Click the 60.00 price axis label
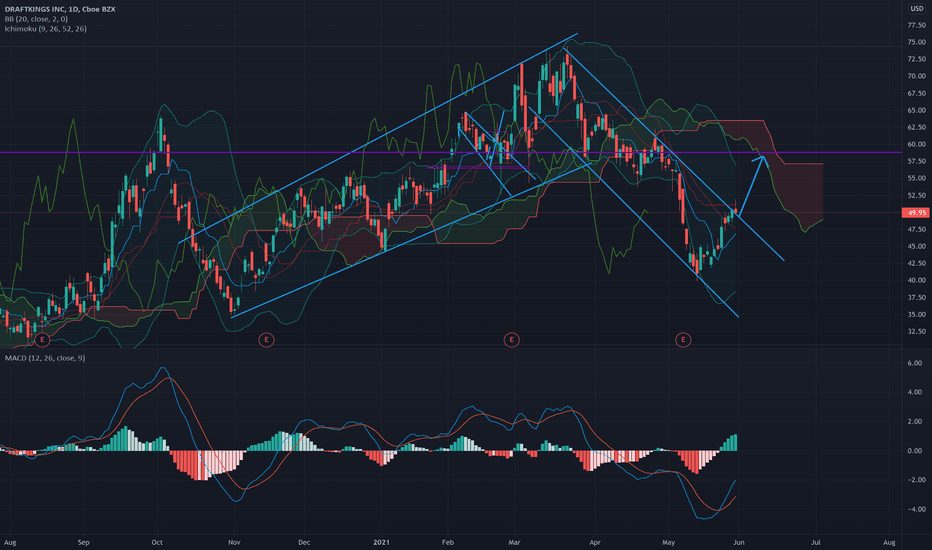This screenshot has width=932, height=550. click(x=917, y=144)
